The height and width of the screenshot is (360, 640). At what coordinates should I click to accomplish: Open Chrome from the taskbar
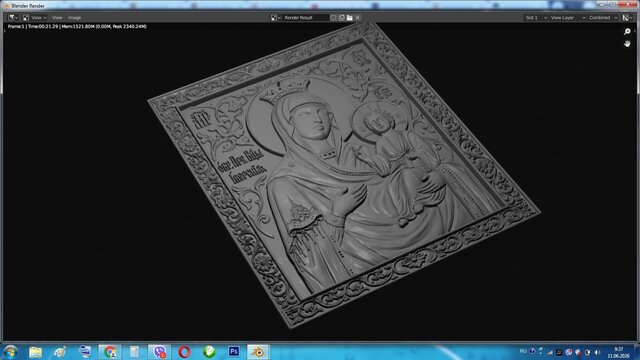(110, 351)
